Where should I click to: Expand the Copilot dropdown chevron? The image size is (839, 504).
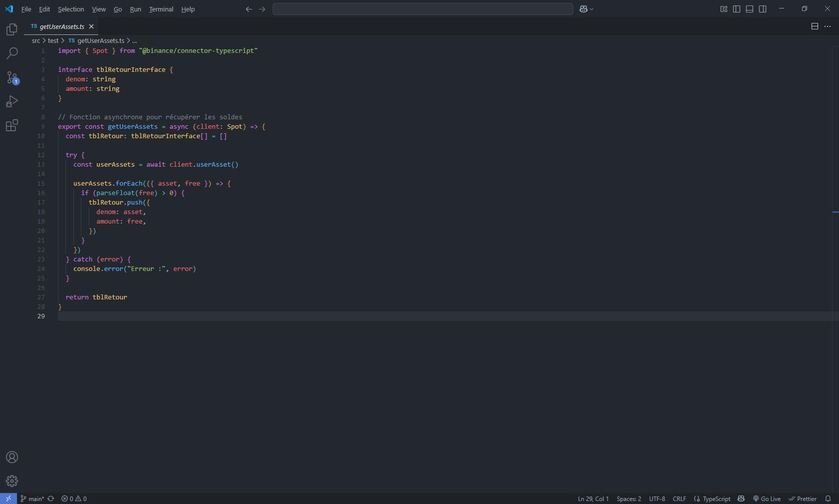(591, 9)
